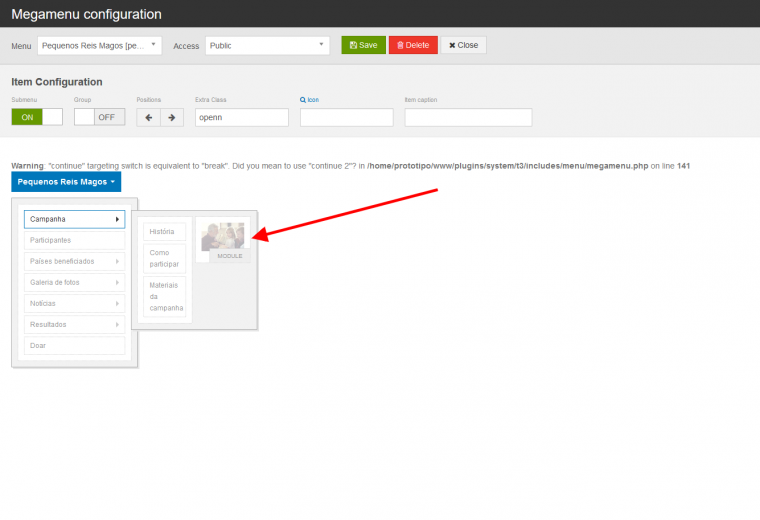Close the megamenu configuration
This screenshot has height=520, width=760.
pyautogui.click(x=463, y=45)
